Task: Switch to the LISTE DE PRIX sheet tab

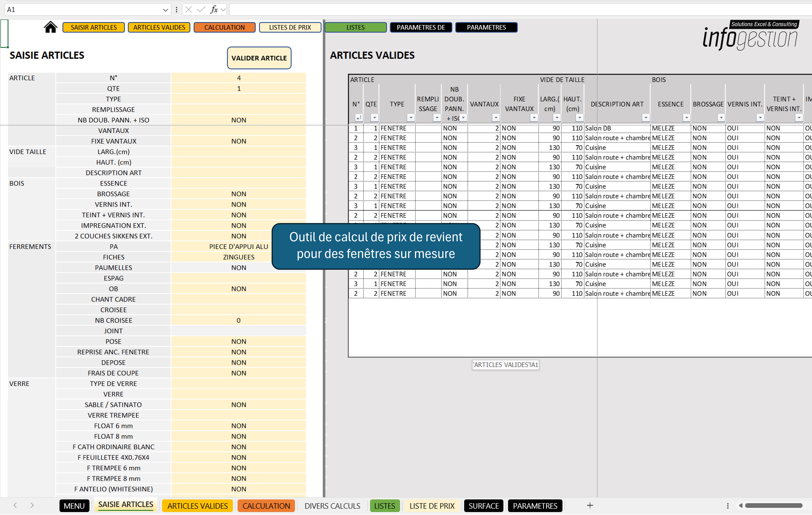Action: pyautogui.click(x=432, y=506)
